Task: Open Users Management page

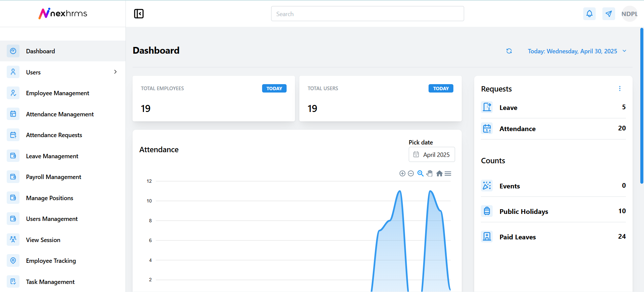Action: pos(63,219)
